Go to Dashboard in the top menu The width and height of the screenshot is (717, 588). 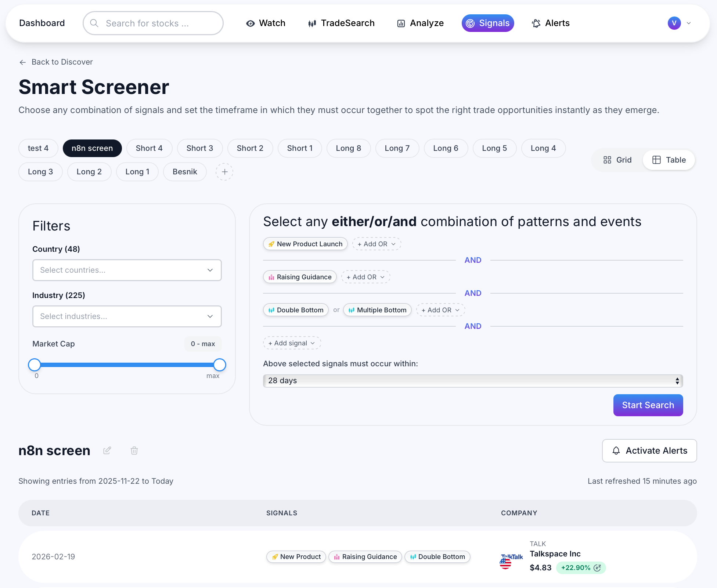42,23
